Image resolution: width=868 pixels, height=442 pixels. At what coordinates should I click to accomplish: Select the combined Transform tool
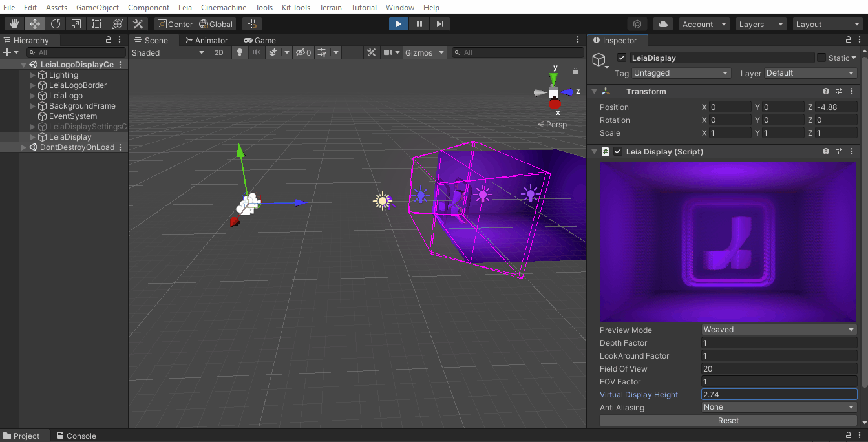coord(118,24)
